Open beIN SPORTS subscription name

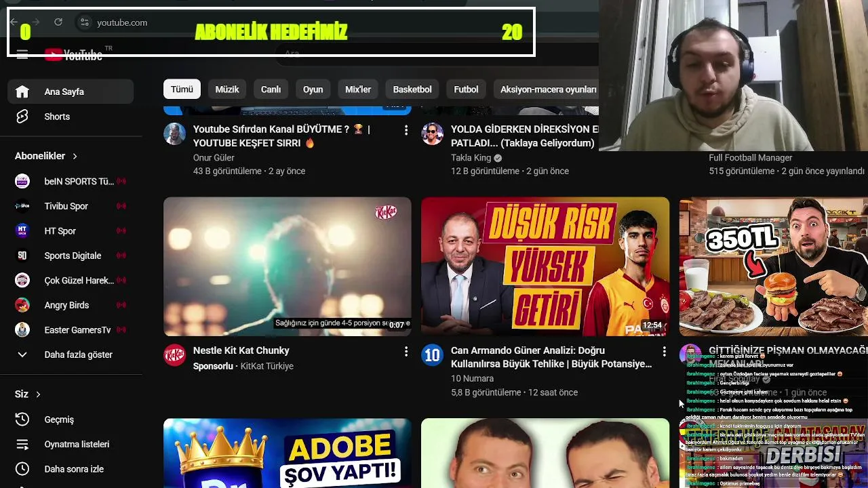pos(79,181)
